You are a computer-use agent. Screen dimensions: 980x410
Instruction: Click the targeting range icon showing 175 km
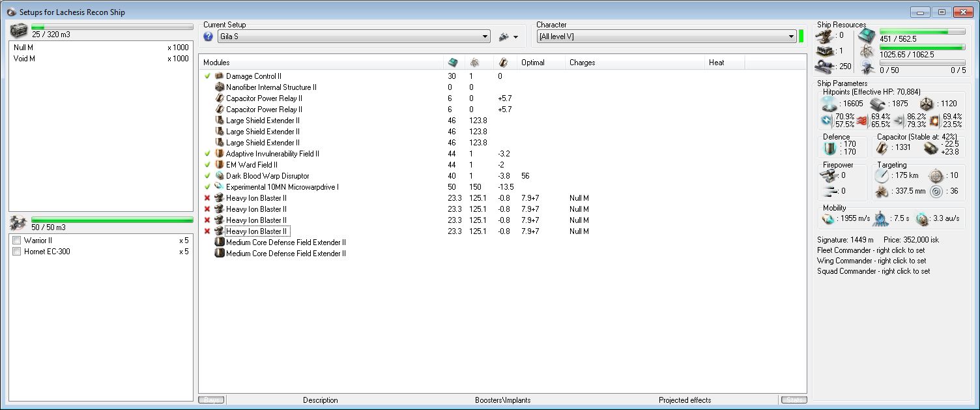tap(882, 176)
